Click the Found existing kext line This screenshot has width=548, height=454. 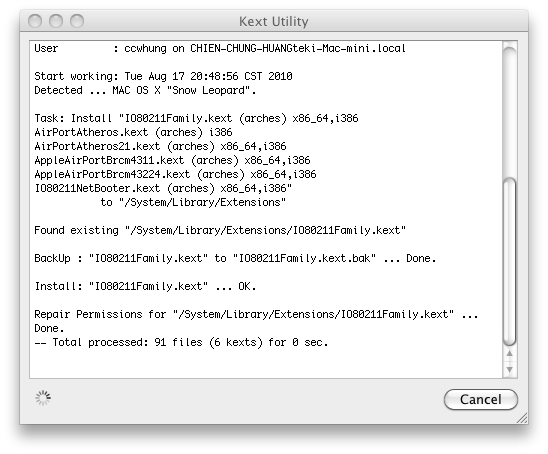pyautogui.click(x=220, y=230)
